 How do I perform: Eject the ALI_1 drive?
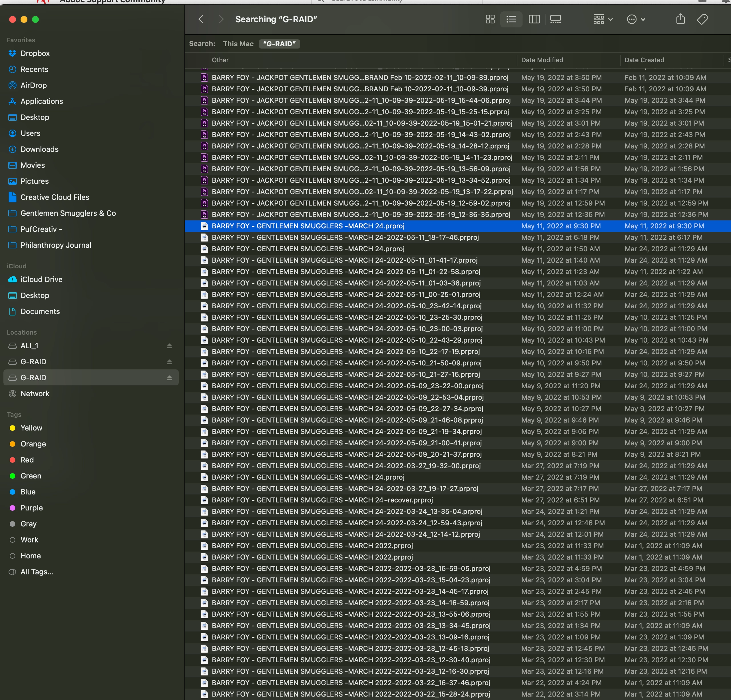point(169,346)
